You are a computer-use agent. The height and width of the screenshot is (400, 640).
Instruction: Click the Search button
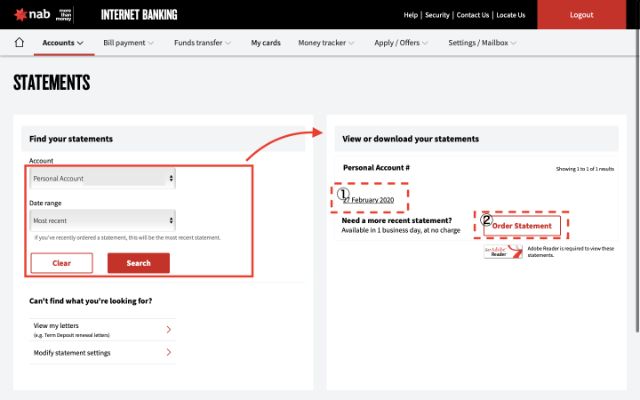(x=139, y=263)
